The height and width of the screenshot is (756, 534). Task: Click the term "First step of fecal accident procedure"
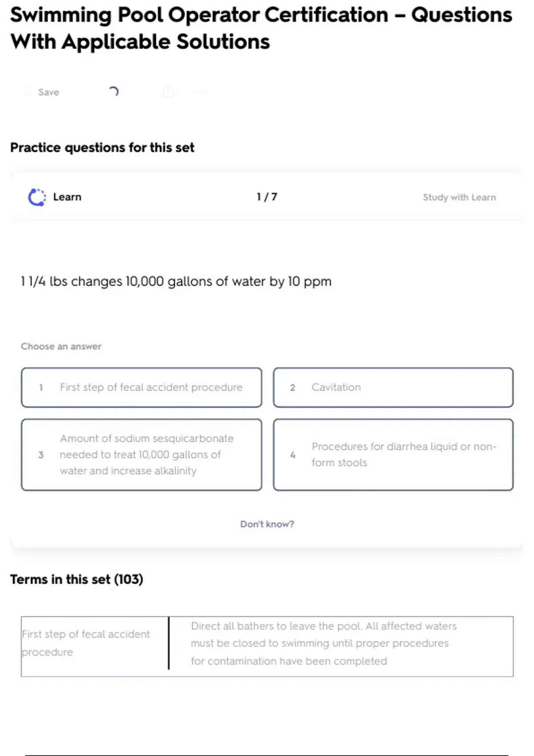click(86, 643)
